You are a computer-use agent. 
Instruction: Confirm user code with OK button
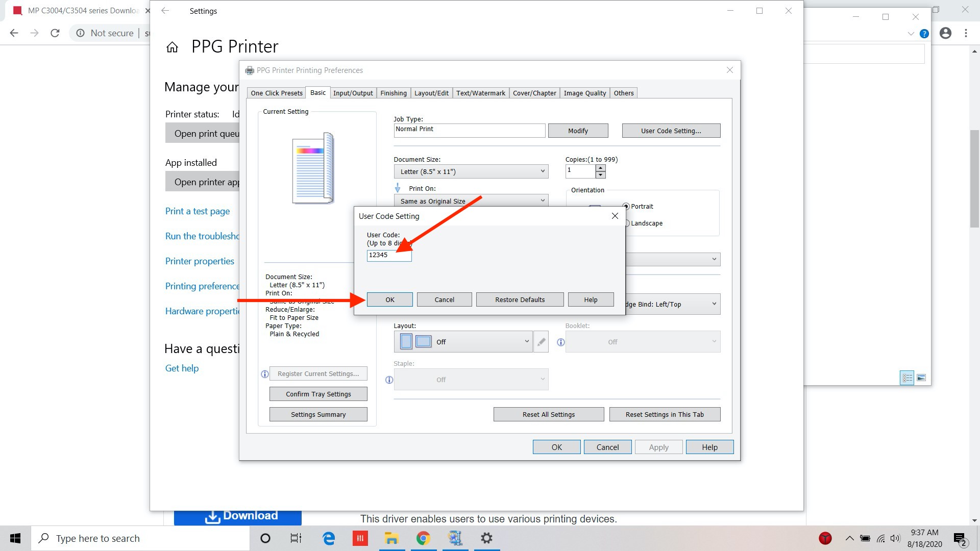click(390, 299)
